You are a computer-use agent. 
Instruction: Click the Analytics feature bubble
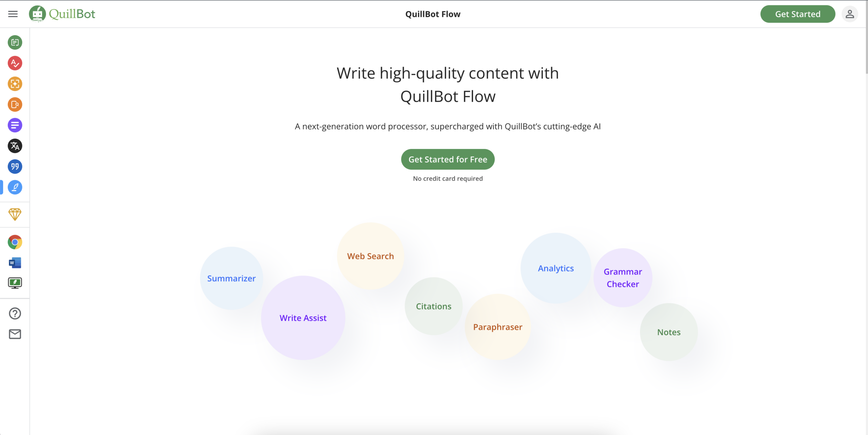pyautogui.click(x=555, y=268)
